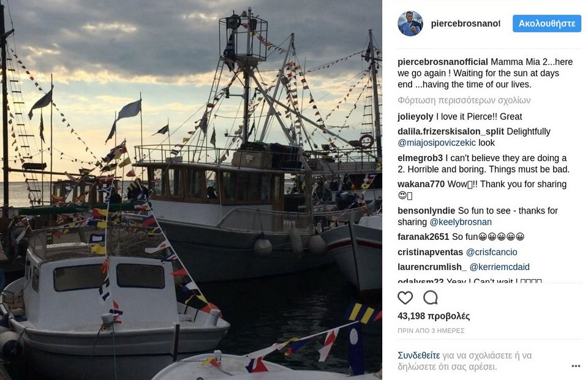Image resolution: width=588 pixels, height=380 pixels.
Task: Open jolieyoly commenter profile
Action: 415,116
